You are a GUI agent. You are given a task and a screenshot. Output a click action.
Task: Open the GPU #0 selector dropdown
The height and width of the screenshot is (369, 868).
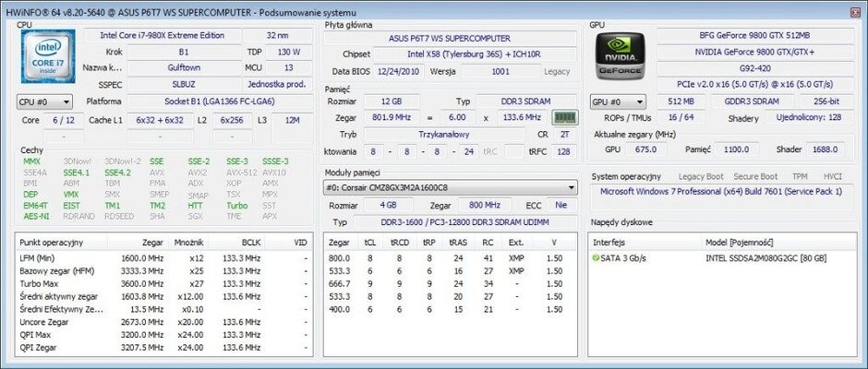(619, 101)
